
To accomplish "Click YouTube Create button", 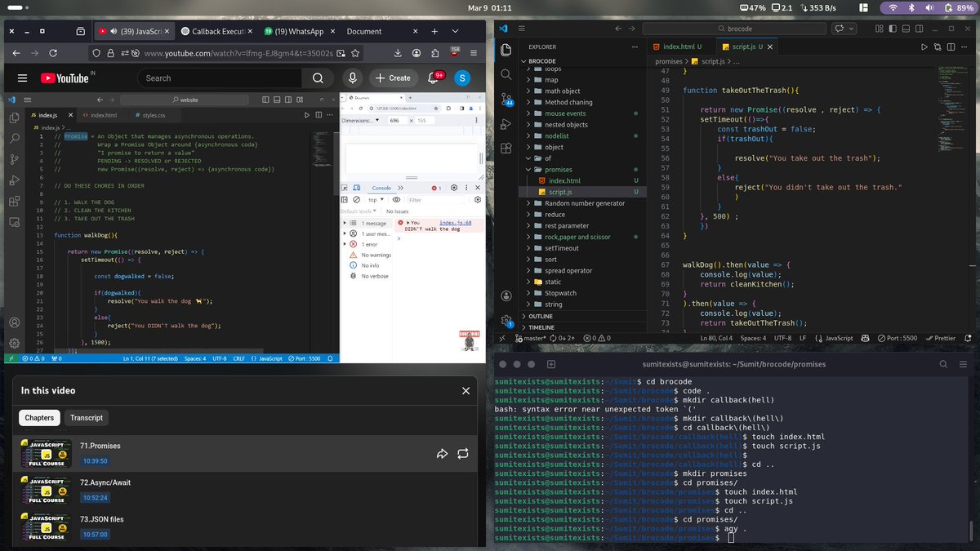I will (x=392, y=78).
